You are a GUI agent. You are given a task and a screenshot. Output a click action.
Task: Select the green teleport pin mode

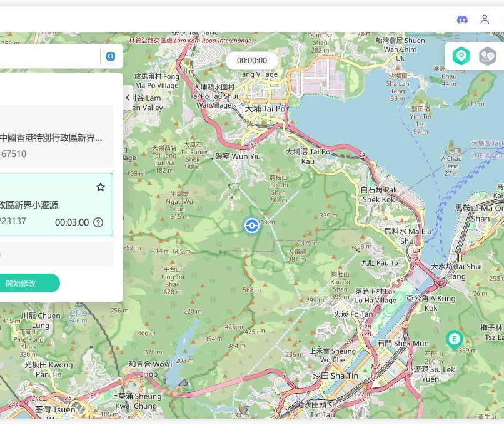click(461, 56)
